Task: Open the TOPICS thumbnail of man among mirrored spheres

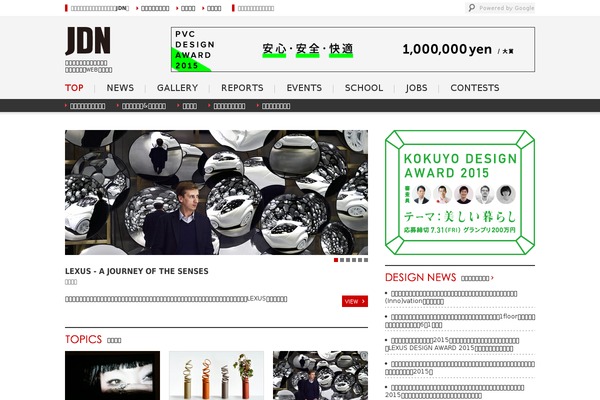Action: (x=320, y=376)
